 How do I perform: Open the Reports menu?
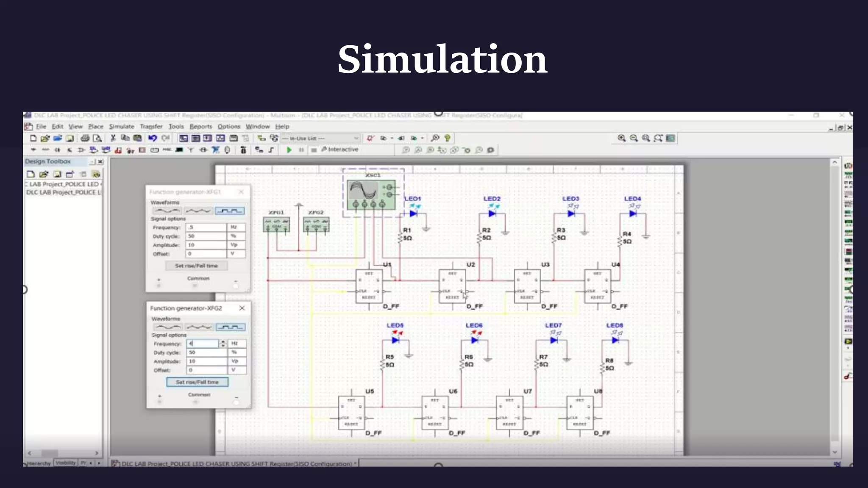pyautogui.click(x=201, y=126)
